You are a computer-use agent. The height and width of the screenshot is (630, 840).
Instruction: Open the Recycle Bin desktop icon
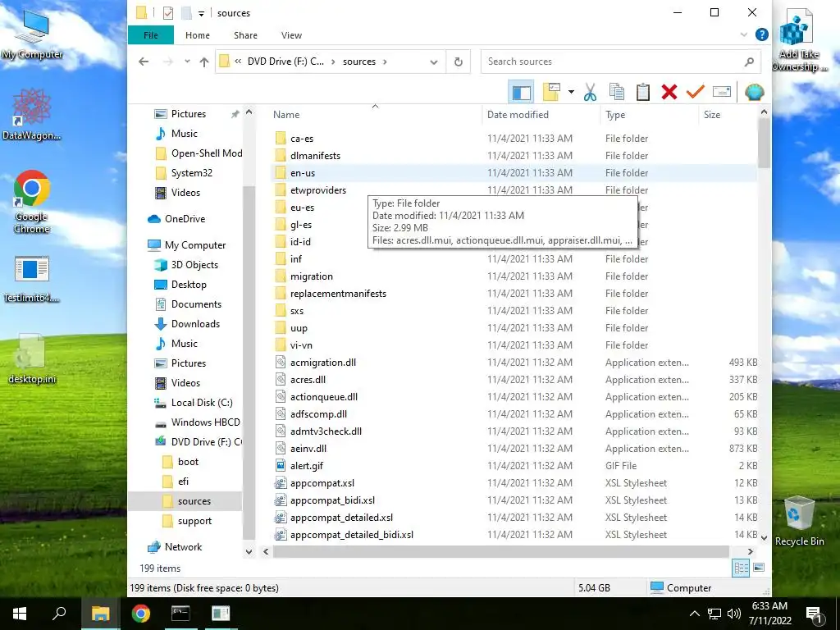[x=799, y=521]
